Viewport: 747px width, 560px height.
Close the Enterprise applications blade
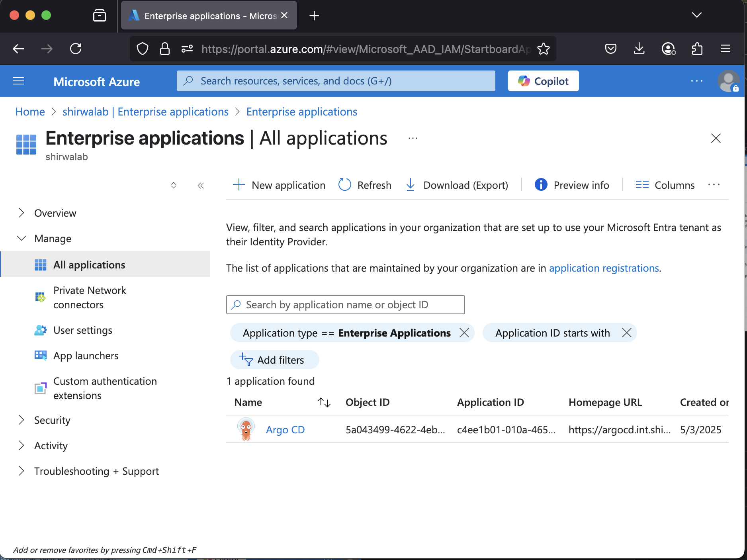click(x=716, y=138)
